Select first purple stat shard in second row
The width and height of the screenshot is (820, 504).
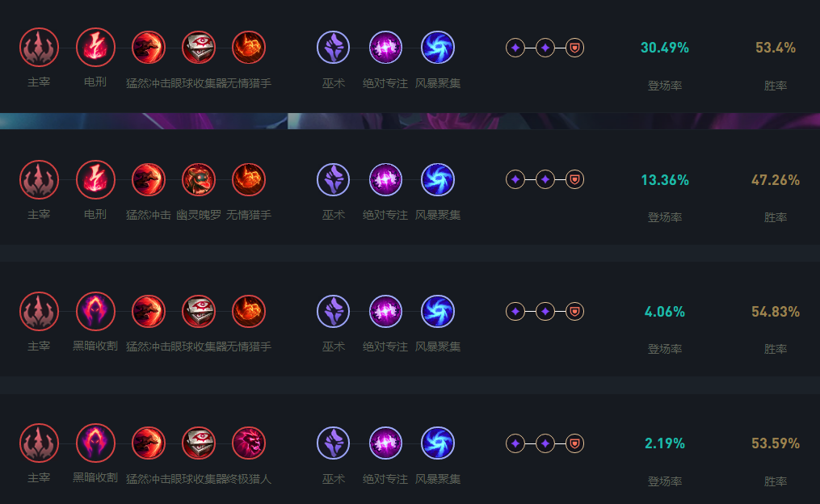tap(515, 180)
